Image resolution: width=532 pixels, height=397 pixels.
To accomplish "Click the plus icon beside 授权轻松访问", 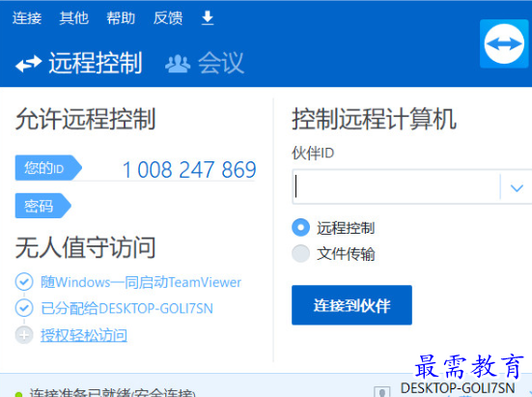I will pyautogui.click(x=24, y=335).
